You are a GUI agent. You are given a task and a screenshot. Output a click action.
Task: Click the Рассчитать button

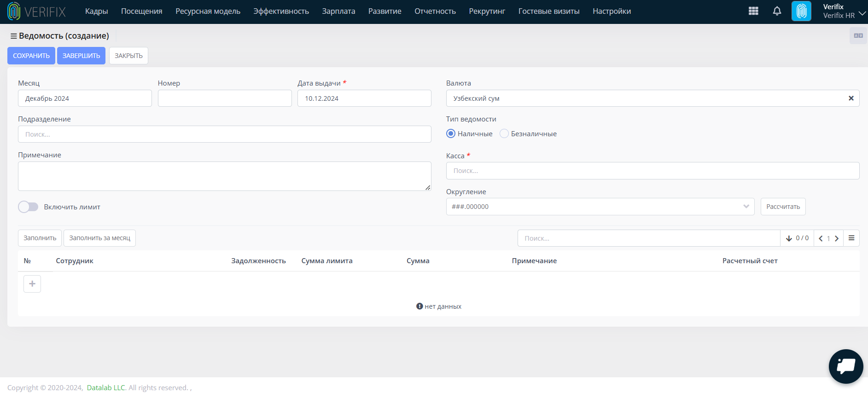coord(783,207)
